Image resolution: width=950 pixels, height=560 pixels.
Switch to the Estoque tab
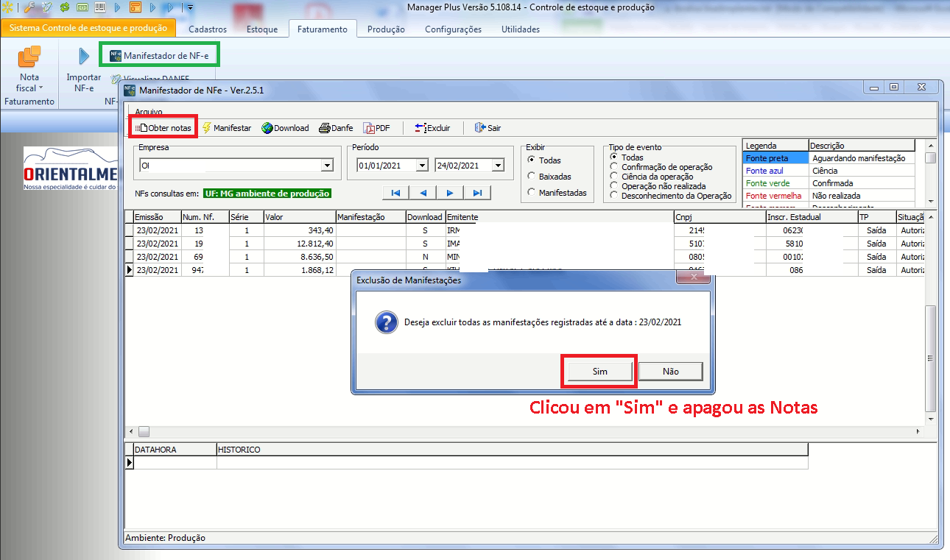click(261, 29)
